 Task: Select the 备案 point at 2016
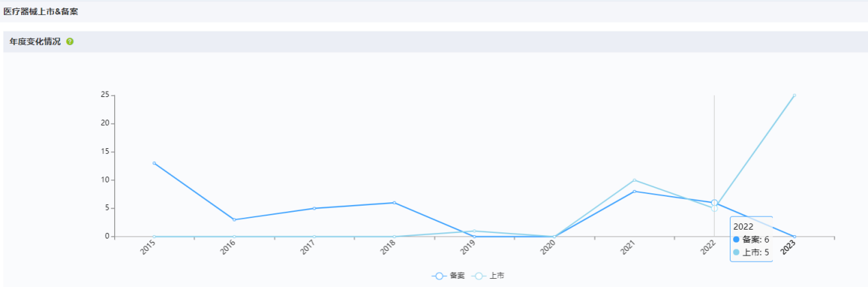click(234, 219)
